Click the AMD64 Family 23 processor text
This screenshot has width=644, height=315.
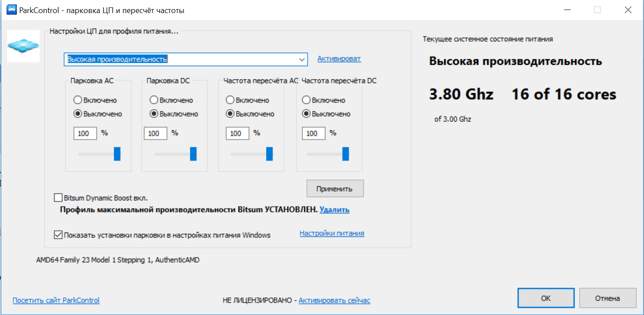118,260
